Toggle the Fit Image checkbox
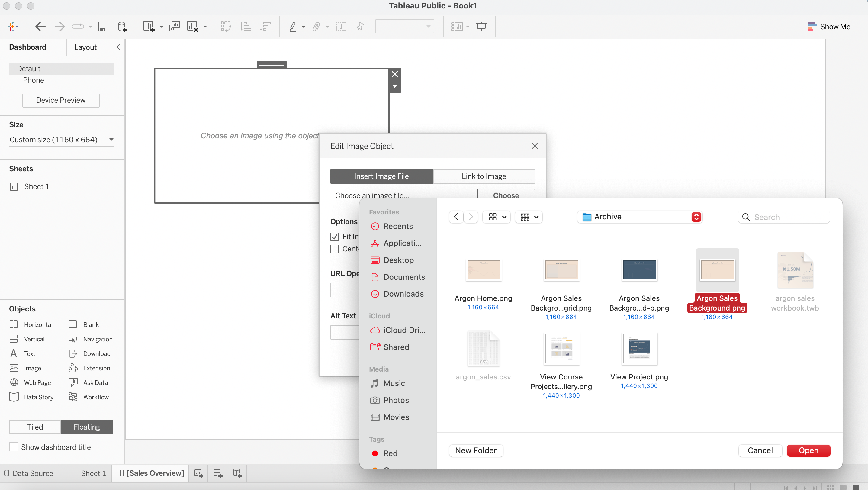The image size is (868, 490). [x=335, y=237]
